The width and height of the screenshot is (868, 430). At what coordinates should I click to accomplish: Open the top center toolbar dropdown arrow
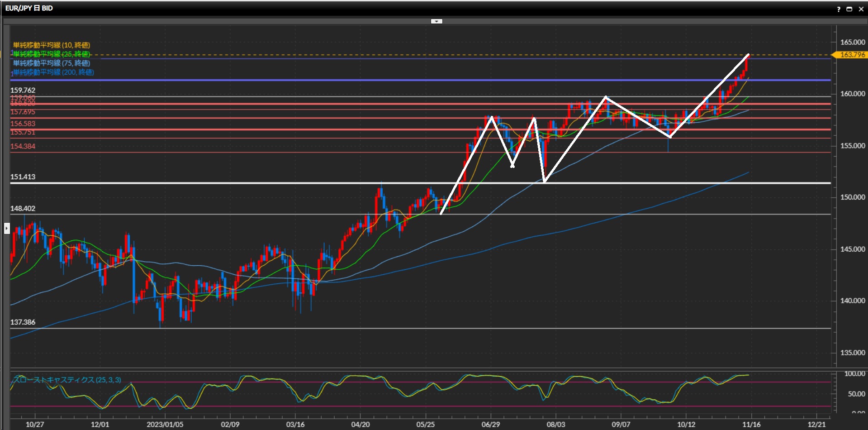point(436,21)
